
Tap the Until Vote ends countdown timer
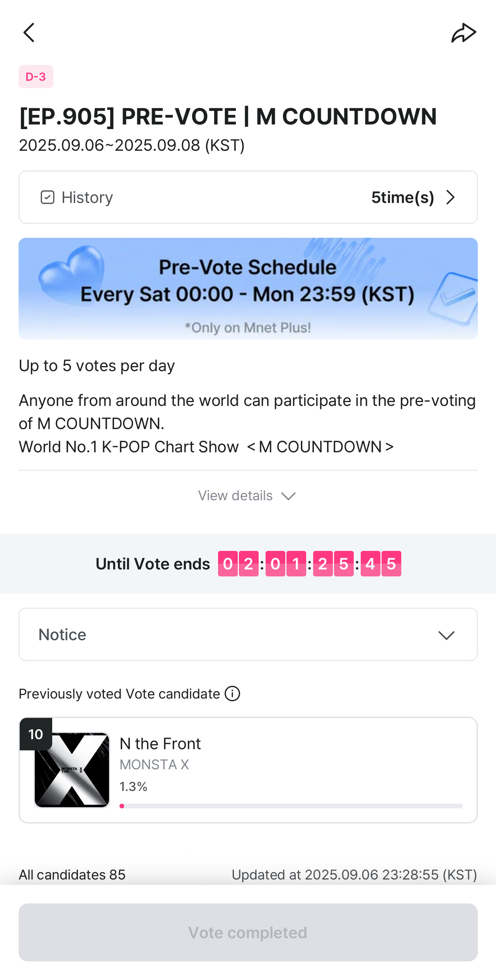coord(310,564)
